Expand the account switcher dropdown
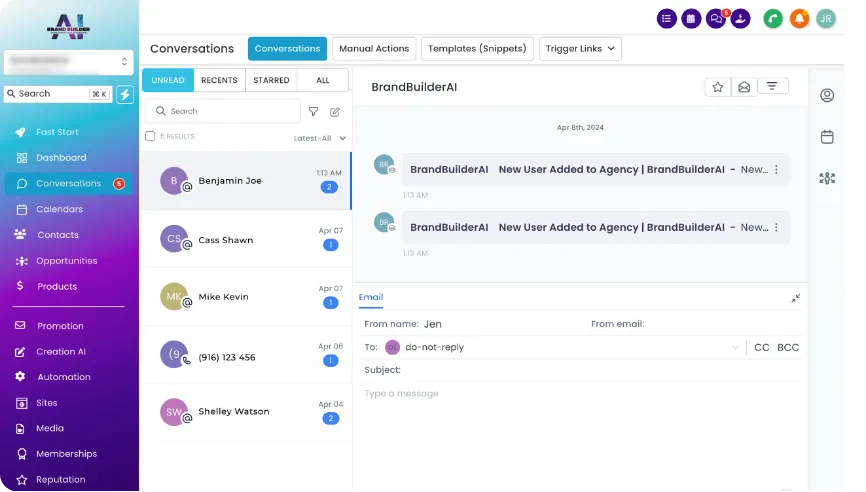 68,62
